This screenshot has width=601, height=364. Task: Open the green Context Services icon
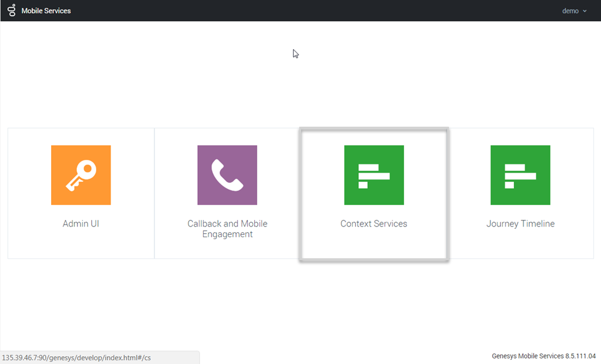click(x=374, y=175)
